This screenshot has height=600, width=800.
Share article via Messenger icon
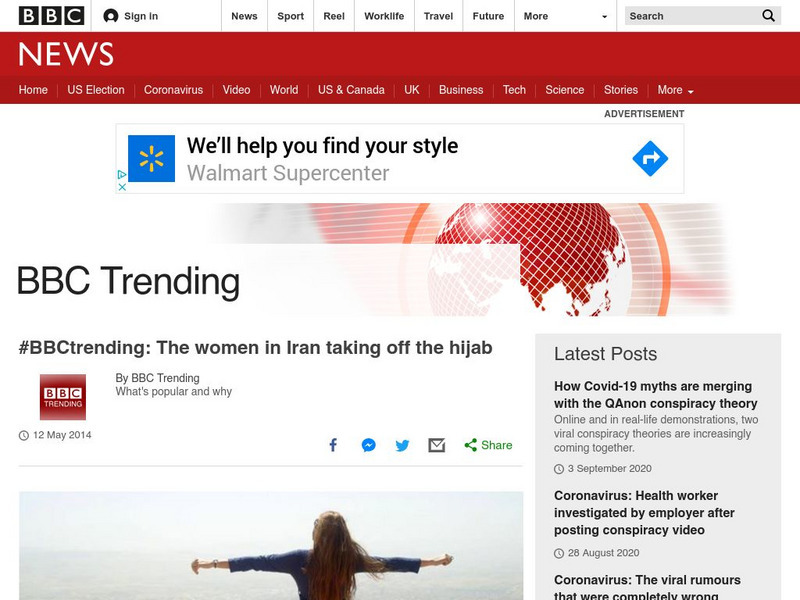pos(368,446)
